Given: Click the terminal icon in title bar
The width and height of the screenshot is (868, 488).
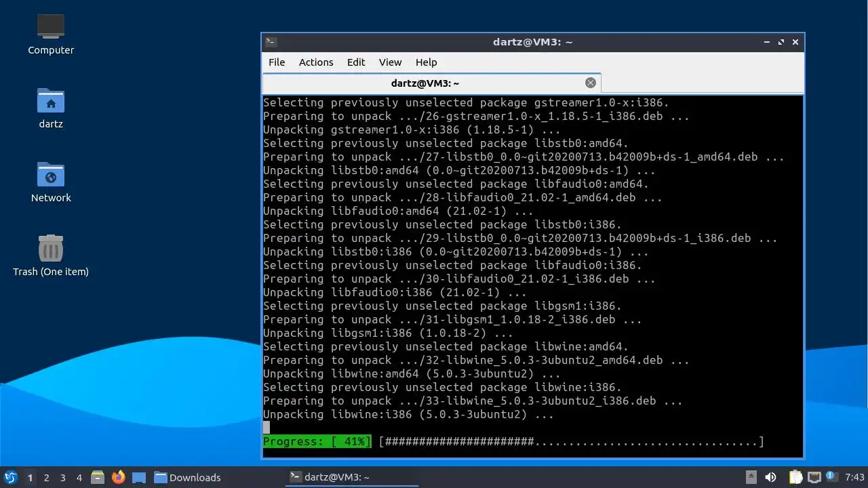Looking at the screenshot, I should (x=271, y=41).
